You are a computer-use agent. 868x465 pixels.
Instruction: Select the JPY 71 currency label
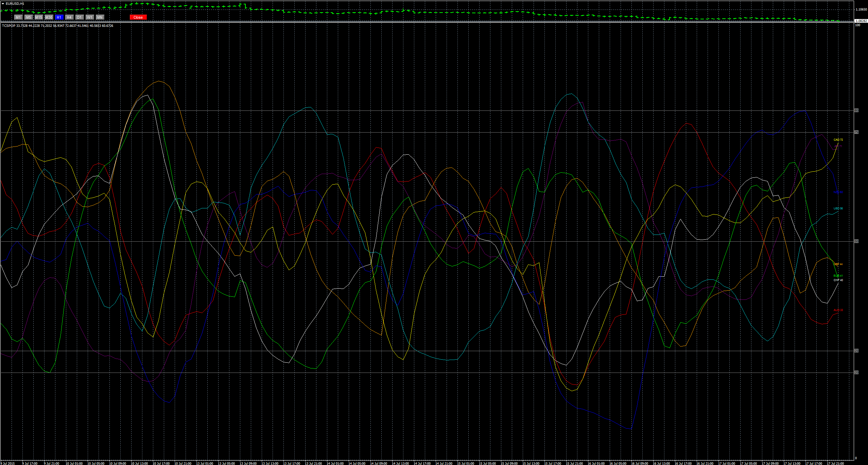pyautogui.click(x=838, y=147)
